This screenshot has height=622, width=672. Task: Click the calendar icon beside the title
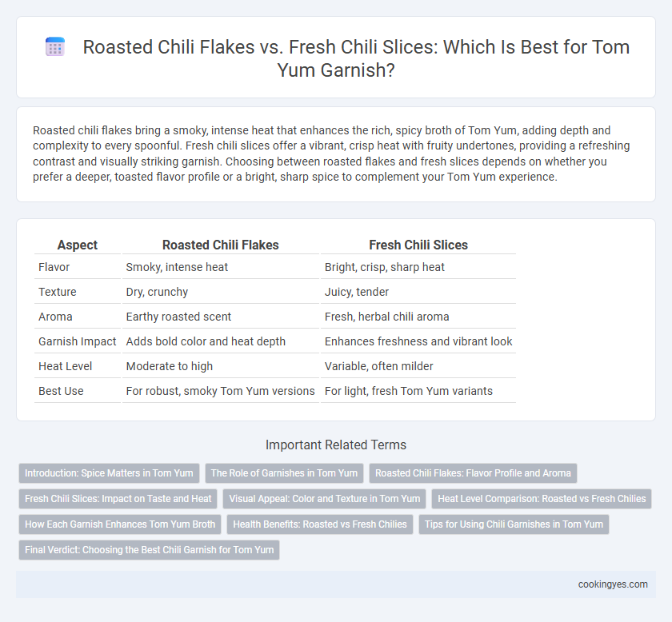[55, 46]
